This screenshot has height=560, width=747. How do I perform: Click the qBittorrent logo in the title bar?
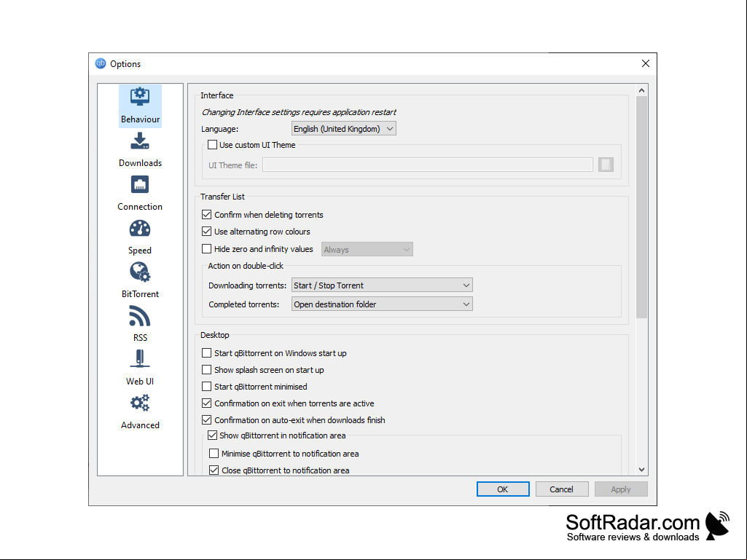[101, 63]
